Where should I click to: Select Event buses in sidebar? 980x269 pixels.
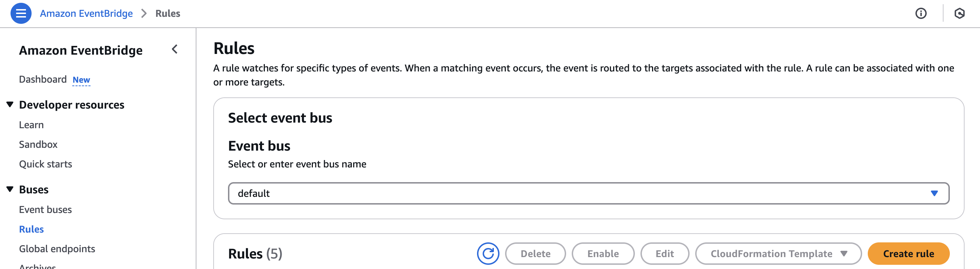pyautogui.click(x=45, y=210)
